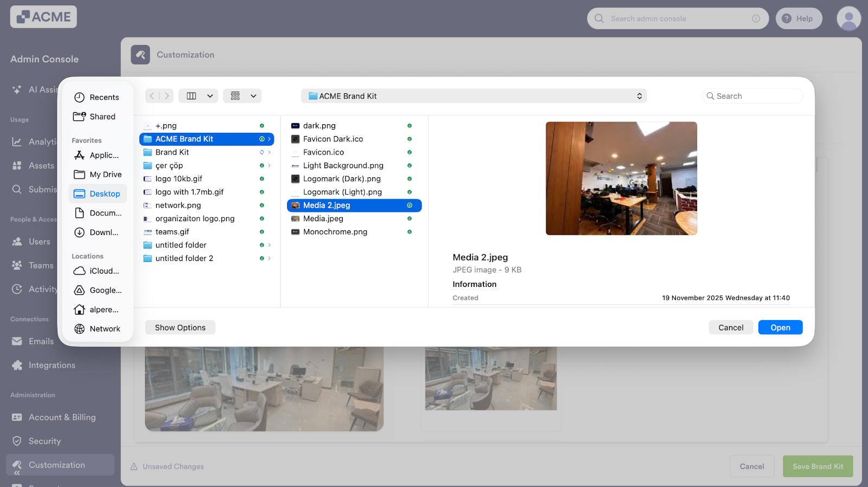The image size is (868, 487).
Task: Click the Documents file icon
Action: click(79, 213)
